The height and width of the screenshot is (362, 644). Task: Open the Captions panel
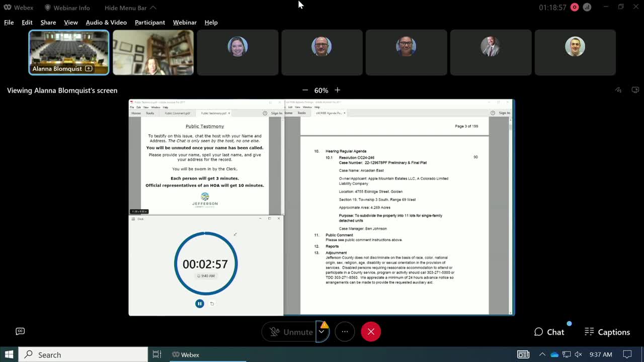(607, 332)
